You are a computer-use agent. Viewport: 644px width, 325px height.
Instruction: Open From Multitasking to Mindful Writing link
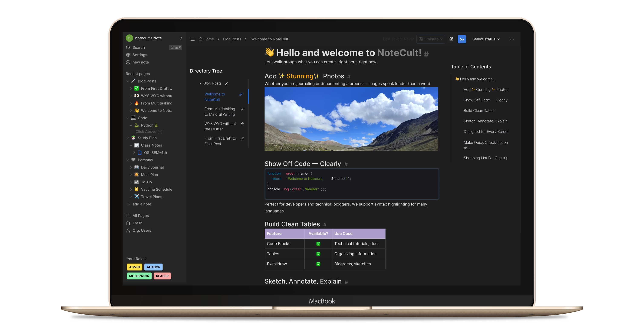(220, 112)
